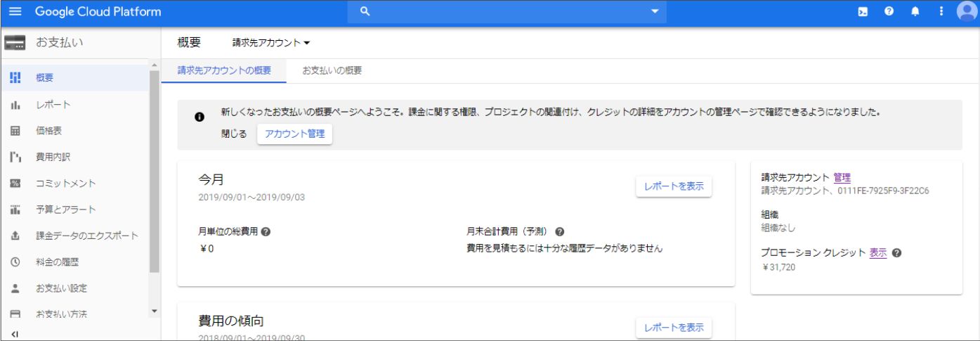Click help icon beside プロモーション クレジット
Viewport: 980px width, 341px height.
click(897, 254)
